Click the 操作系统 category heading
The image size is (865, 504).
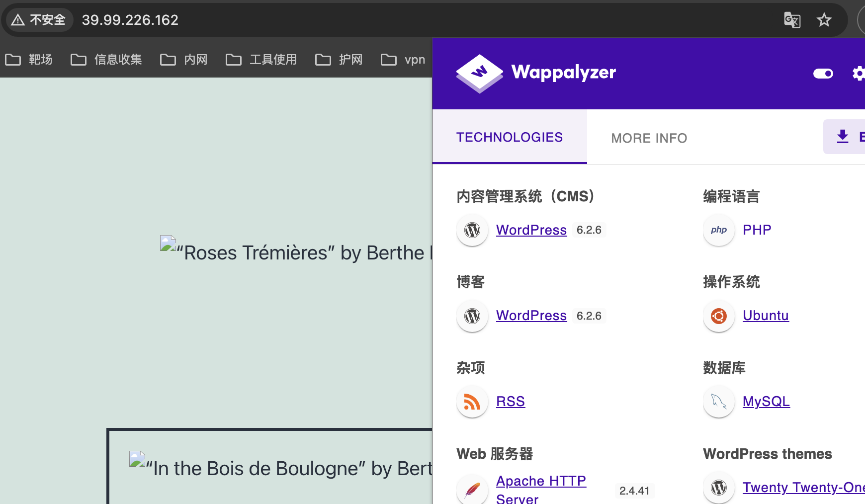(x=731, y=282)
